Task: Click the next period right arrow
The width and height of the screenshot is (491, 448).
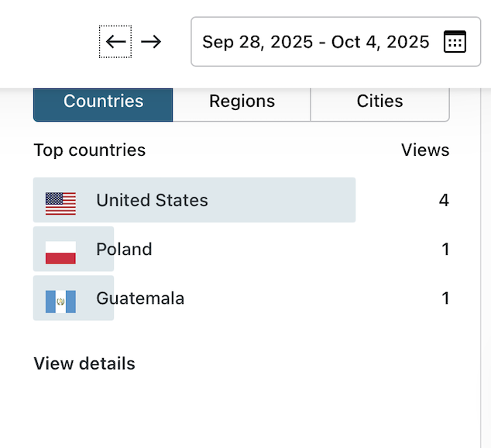Action: (x=152, y=42)
